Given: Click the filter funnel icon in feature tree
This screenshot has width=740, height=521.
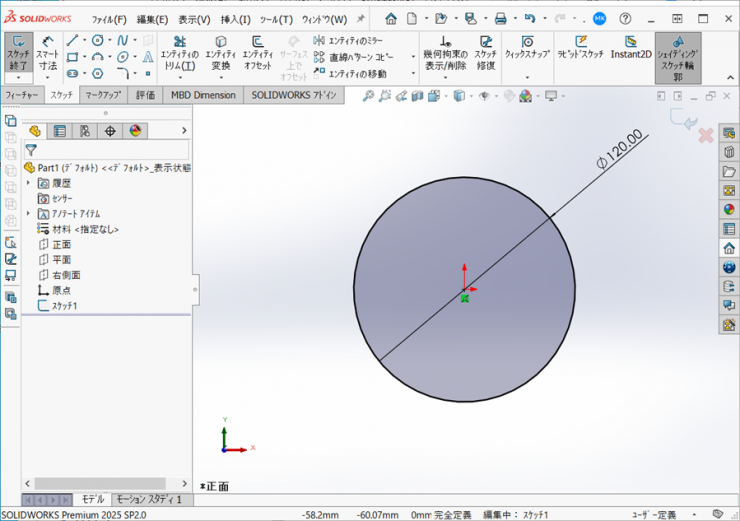Looking at the screenshot, I should [x=31, y=149].
